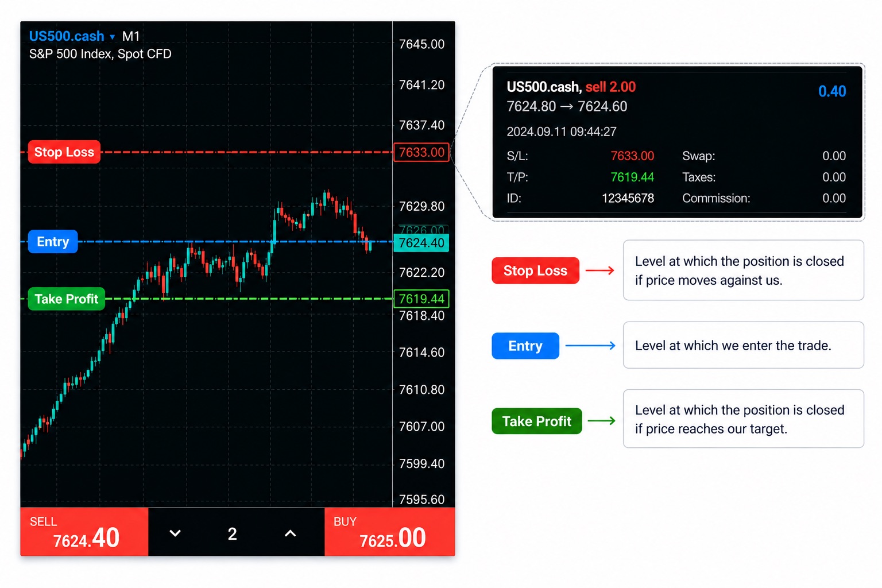Viewport: 882px width, 588px height.
Task: Increase lot volume with up chevron
Action: [x=291, y=533]
